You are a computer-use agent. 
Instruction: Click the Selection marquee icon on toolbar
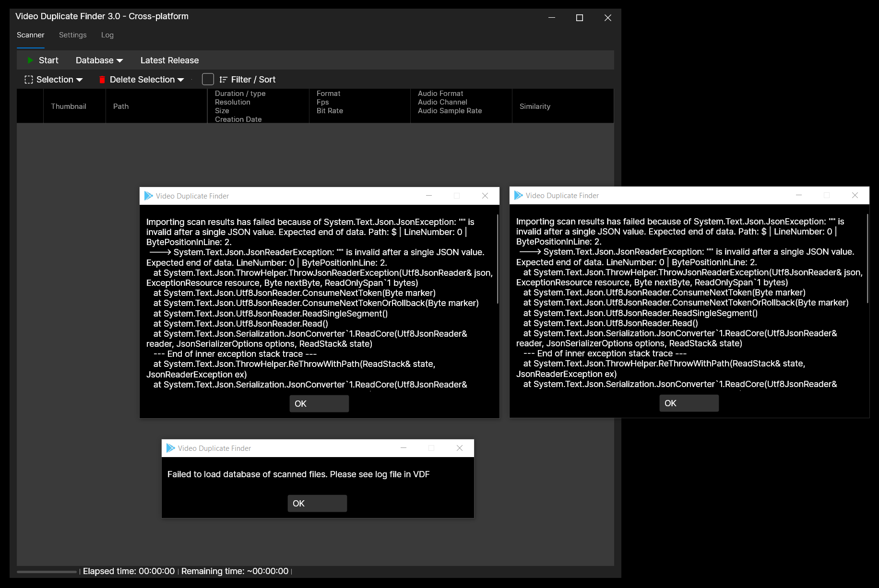(x=29, y=79)
